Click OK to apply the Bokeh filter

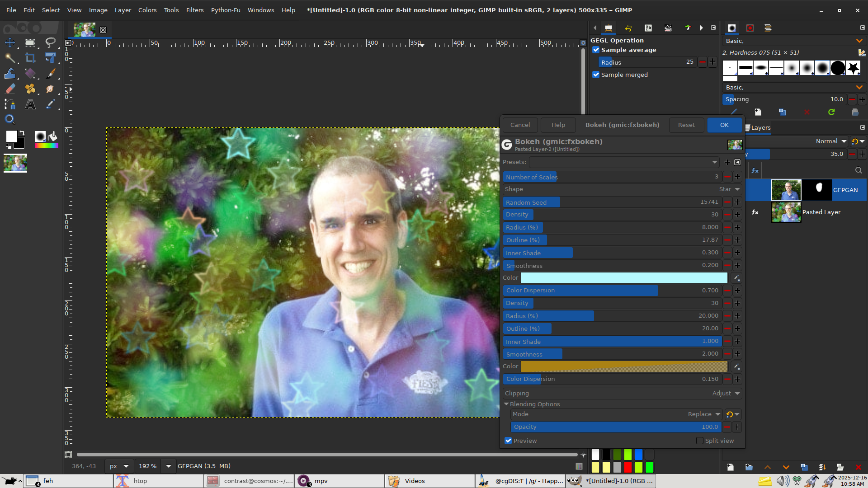724,125
